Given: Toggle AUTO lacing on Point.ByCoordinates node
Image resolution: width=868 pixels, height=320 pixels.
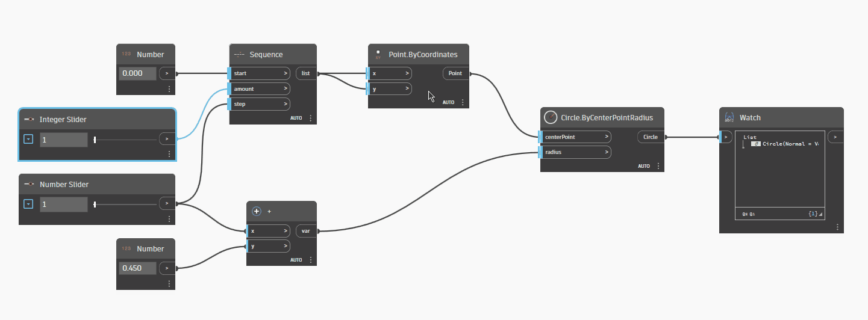Looking at the screenshot, I should click(448, 102).
